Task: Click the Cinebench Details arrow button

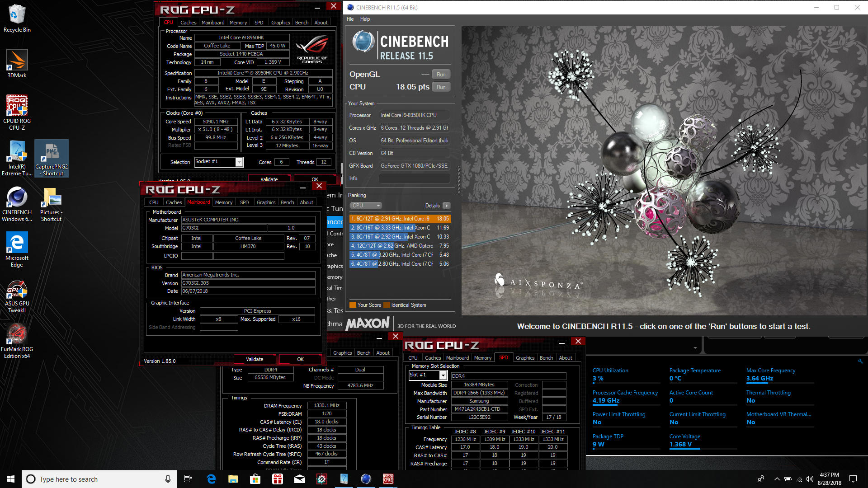Action: click(447, 206)
